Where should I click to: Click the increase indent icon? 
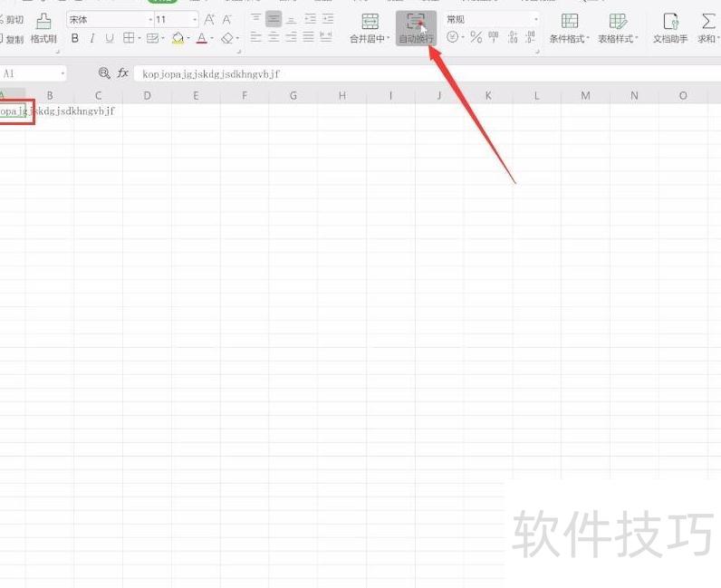(328, 19)
